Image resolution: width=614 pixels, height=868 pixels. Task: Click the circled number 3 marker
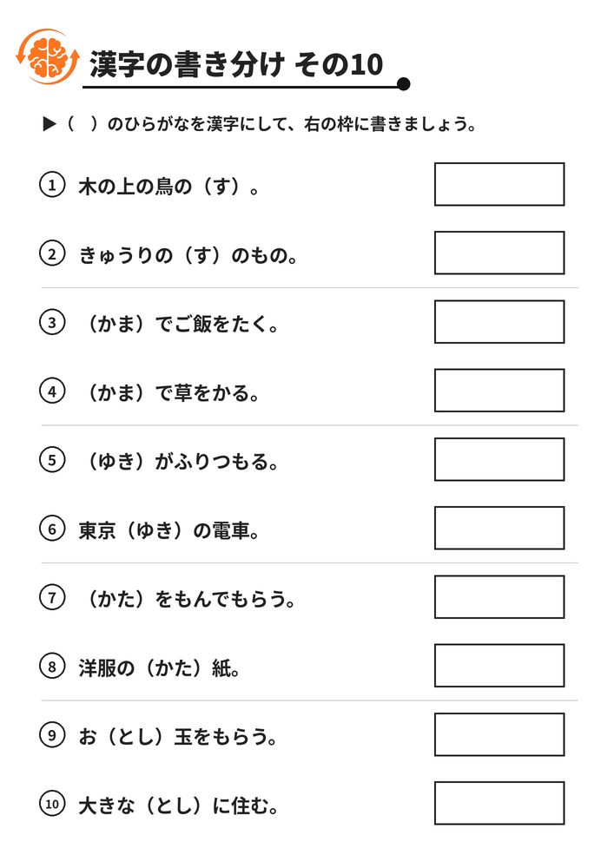click(52, 322)
